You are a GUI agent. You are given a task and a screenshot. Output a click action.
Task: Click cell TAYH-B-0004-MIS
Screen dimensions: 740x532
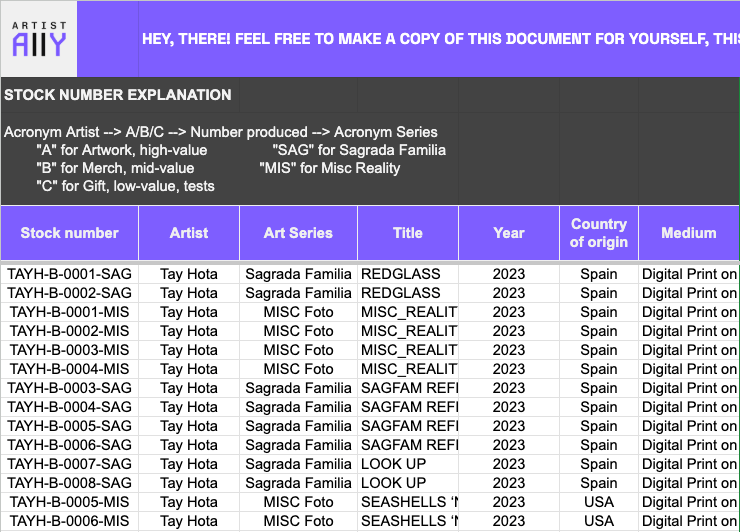69,369
